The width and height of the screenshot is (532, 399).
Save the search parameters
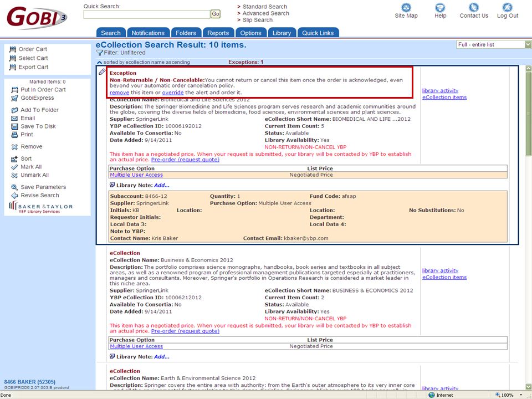[x=39, y=187]
